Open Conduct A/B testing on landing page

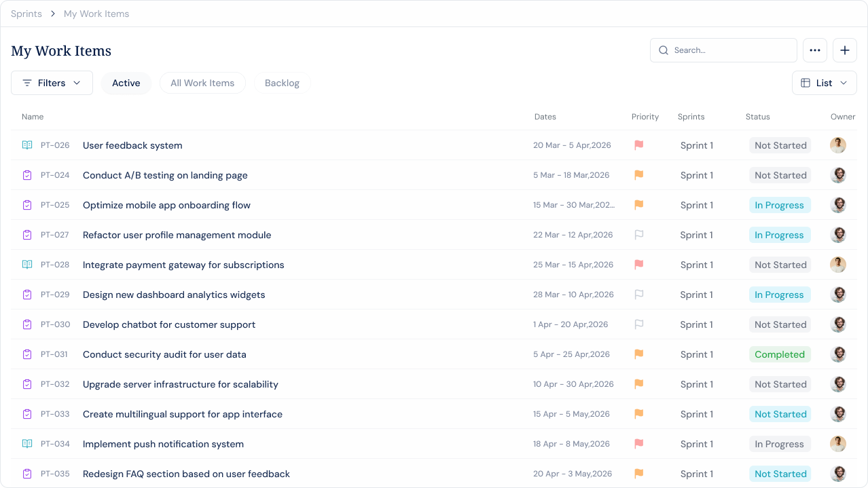(165, 175)
